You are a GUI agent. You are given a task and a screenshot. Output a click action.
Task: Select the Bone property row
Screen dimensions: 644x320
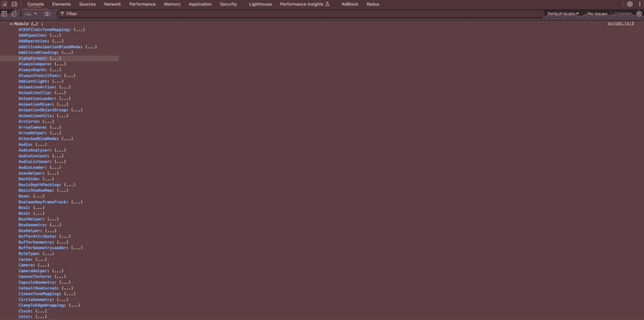31,196
